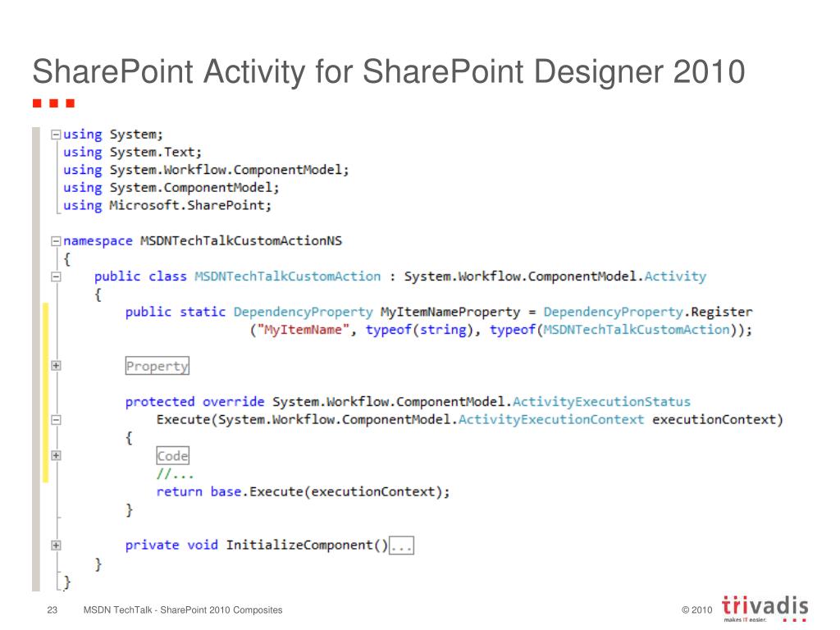Click the 'protected override' keywords
840x630 pixels.
(x=195, y=402)
